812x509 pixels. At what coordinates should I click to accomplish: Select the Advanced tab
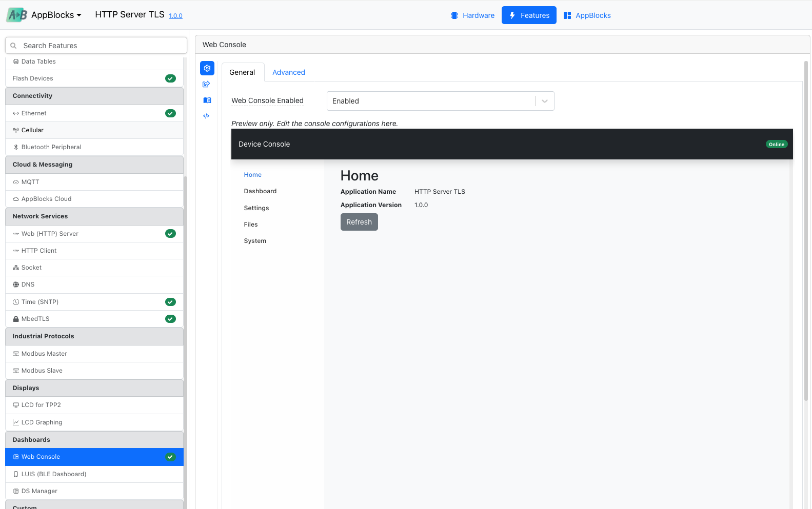[289, 72]
